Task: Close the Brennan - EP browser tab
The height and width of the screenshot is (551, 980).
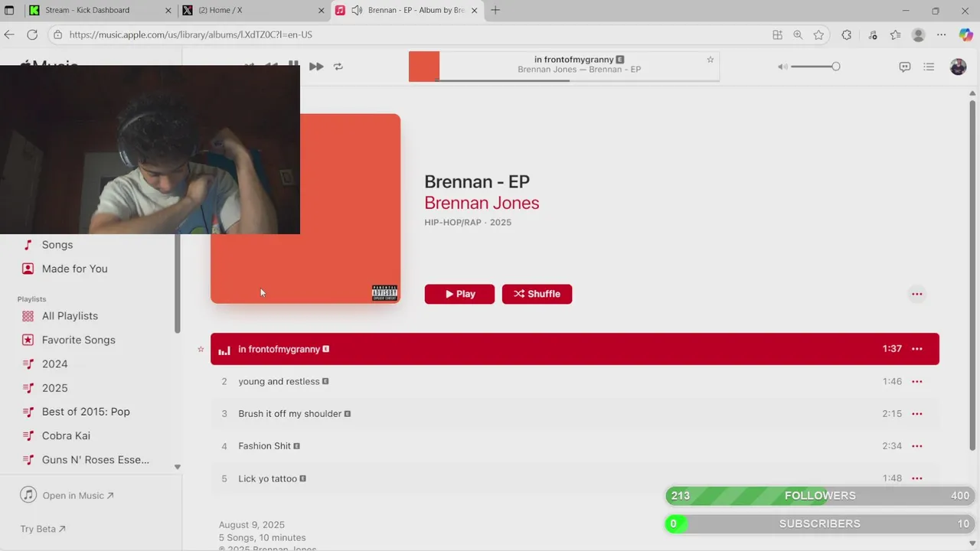Action: pos(474,11)
